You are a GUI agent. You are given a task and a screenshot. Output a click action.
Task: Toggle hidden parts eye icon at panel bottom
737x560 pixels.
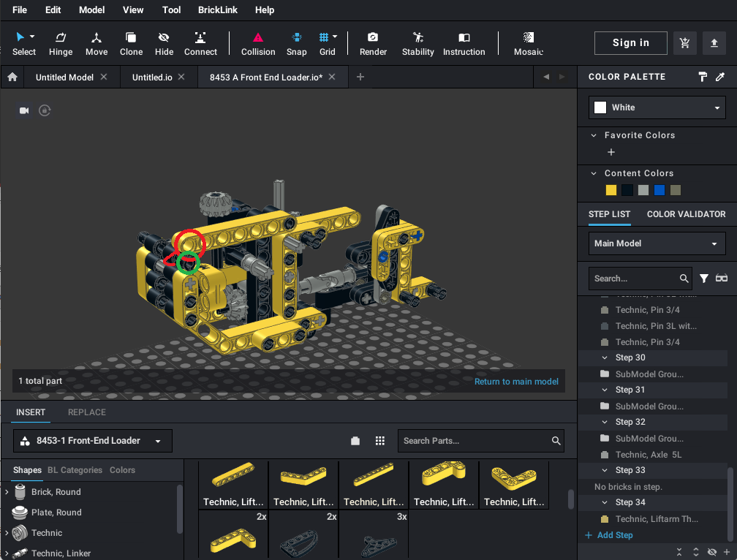tap(712, 551)
